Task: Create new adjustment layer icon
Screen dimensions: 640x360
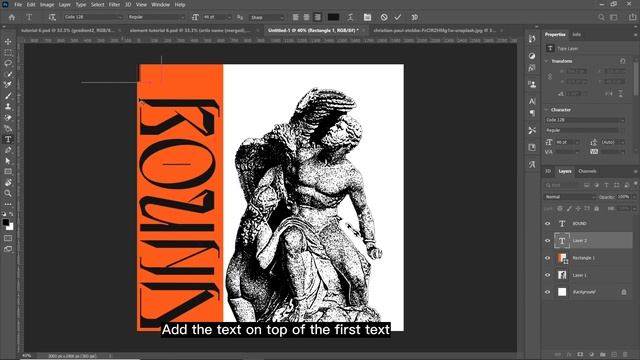Action: (x=591, y=354)
